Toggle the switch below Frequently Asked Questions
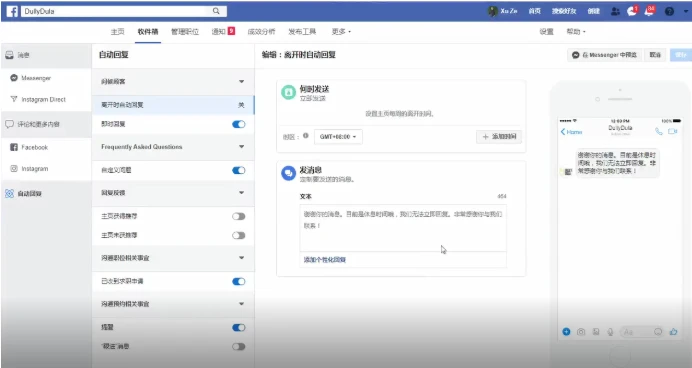 pos(239,170)
